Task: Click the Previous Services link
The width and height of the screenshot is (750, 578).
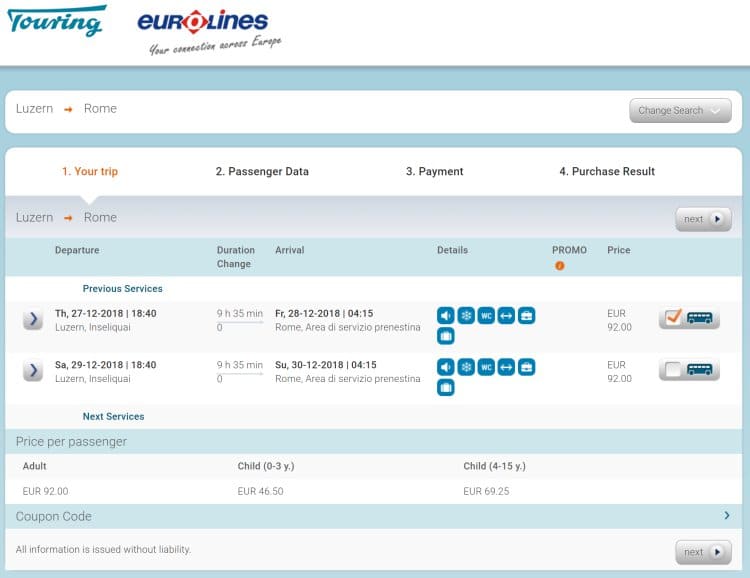Action: coord(122,289)
